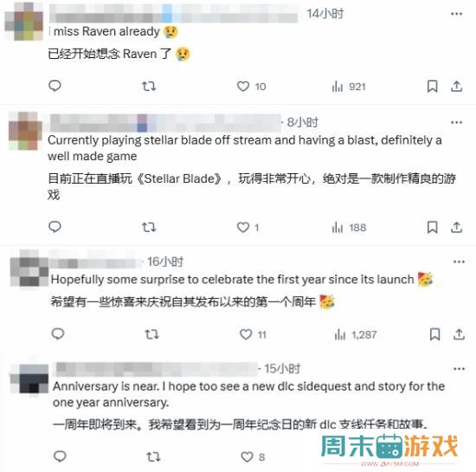This screenshot has height=472, width=476.
Task: View analytics showing 188 views
Action: click(x=349, y=228)
